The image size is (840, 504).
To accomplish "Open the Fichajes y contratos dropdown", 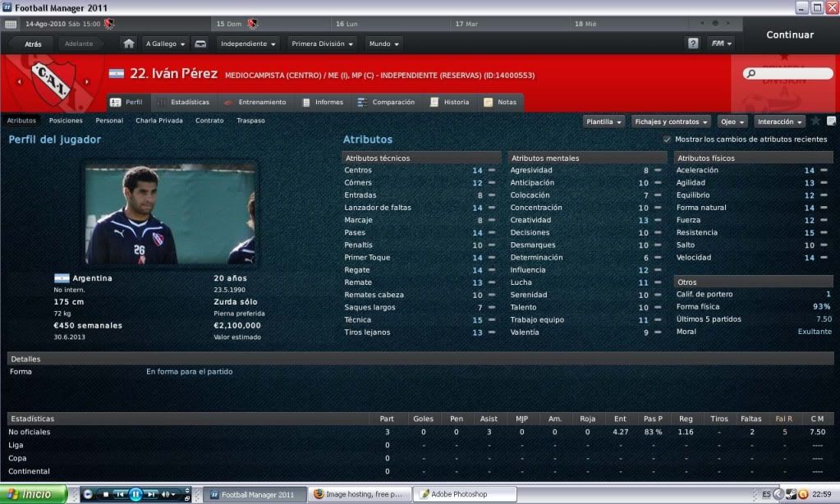I will pos(671,121).
